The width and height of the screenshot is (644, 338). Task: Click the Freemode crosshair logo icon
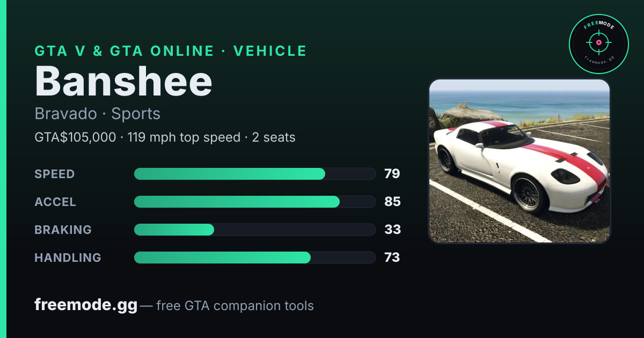coord(598,44)
